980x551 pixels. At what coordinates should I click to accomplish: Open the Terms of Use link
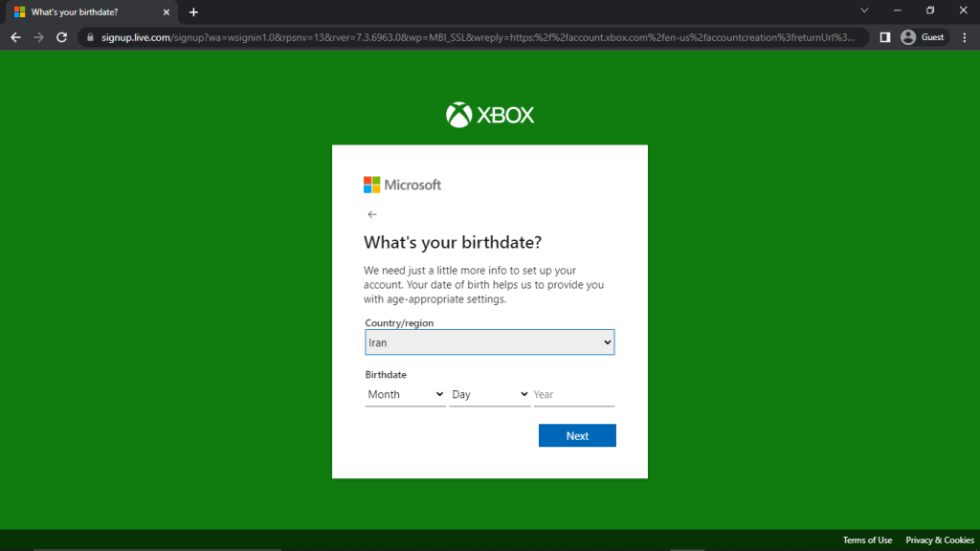click(867, 540)
